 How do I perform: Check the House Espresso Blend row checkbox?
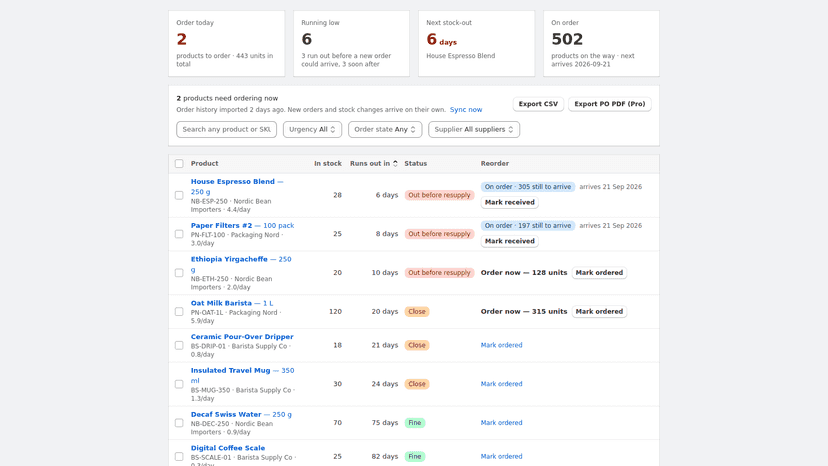179,195
